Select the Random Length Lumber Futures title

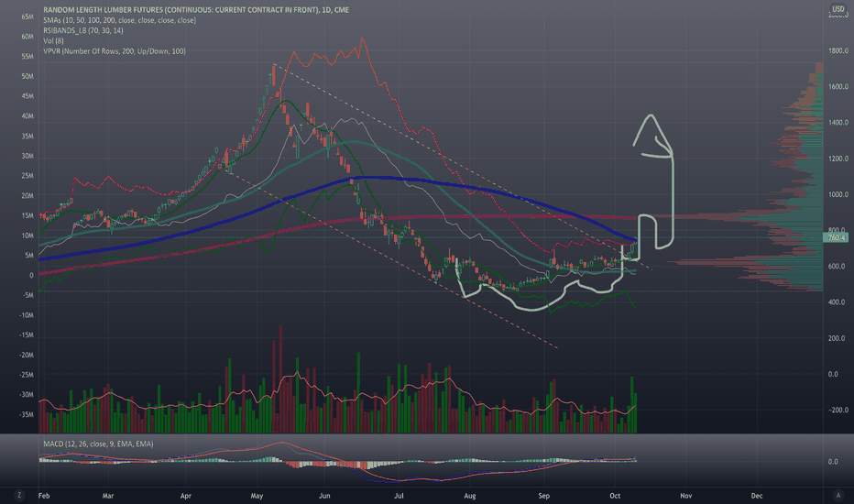(x=196, y=10)
